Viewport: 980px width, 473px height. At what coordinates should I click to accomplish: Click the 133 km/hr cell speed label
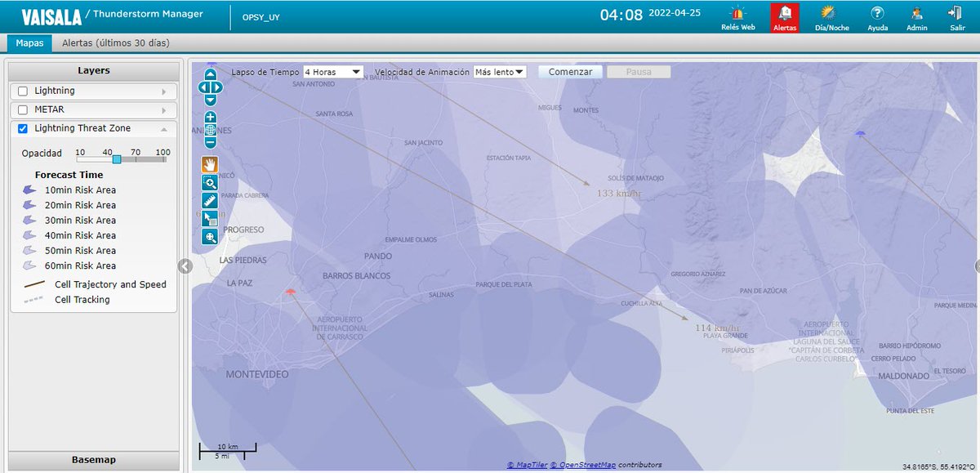click(617, 194)
